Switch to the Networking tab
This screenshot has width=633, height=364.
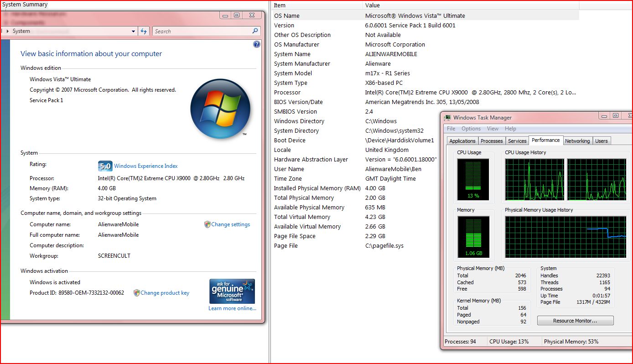pyautogui.click(x=577, y=141)
